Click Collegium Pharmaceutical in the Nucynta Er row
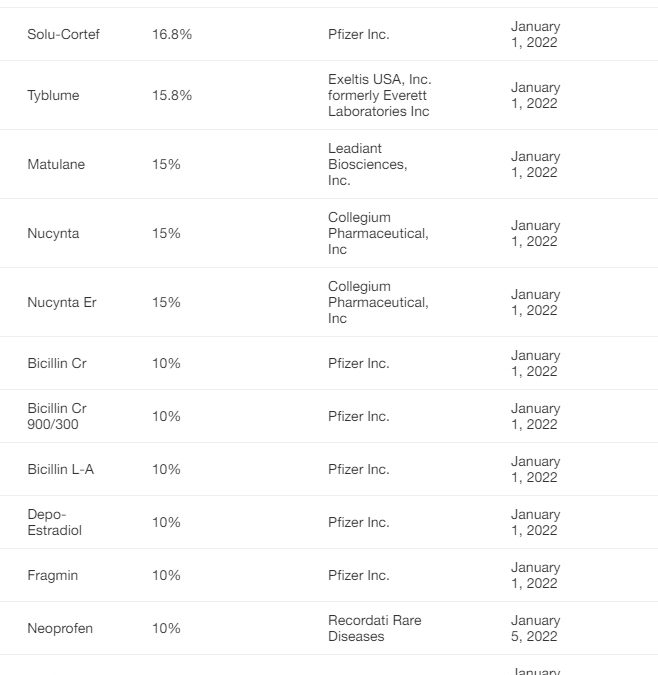The image size is (658, 675). (378, 302)
